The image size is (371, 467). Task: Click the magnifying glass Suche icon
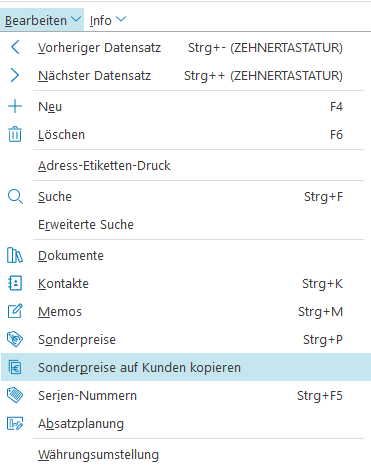click(15, 197)
